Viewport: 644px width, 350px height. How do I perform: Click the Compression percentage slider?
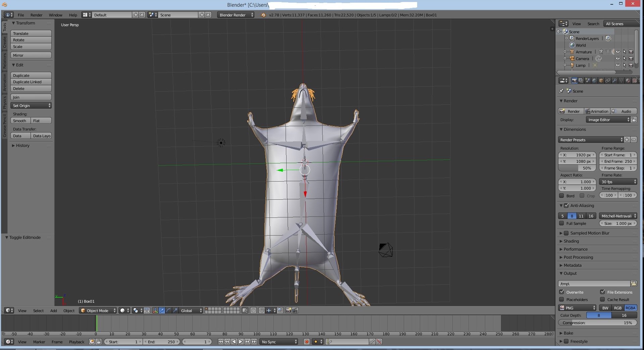tap(597, 323)
